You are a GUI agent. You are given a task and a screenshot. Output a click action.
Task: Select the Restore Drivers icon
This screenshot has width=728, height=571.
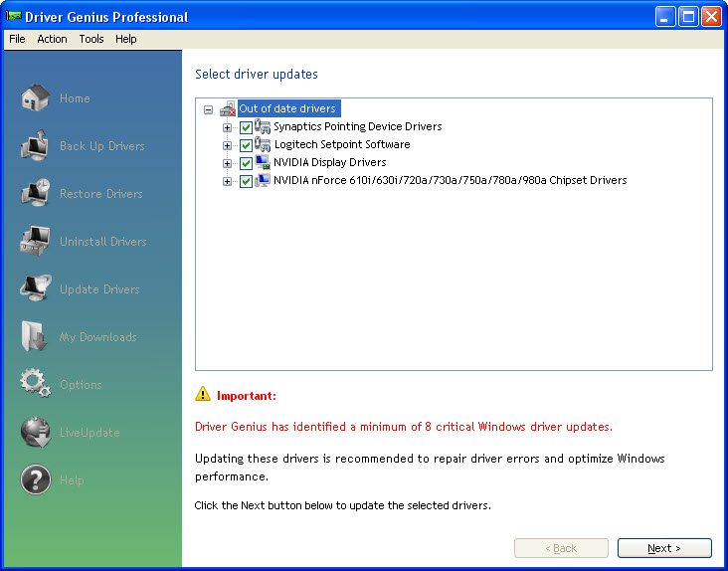click(x=36, y=194)
